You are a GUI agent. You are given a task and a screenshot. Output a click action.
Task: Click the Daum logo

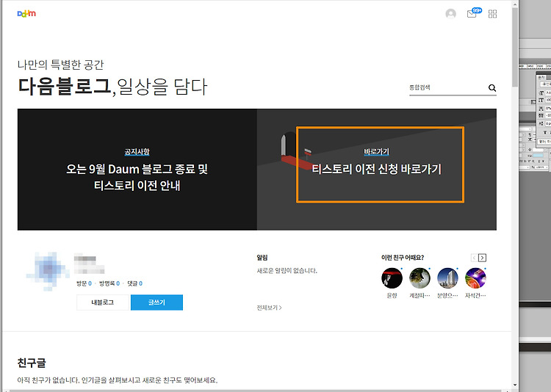click(x=26, y=14)
